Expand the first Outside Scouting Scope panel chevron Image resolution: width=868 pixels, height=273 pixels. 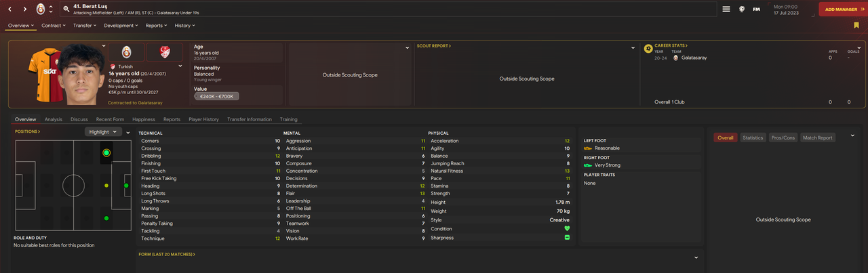click(408, 47)
